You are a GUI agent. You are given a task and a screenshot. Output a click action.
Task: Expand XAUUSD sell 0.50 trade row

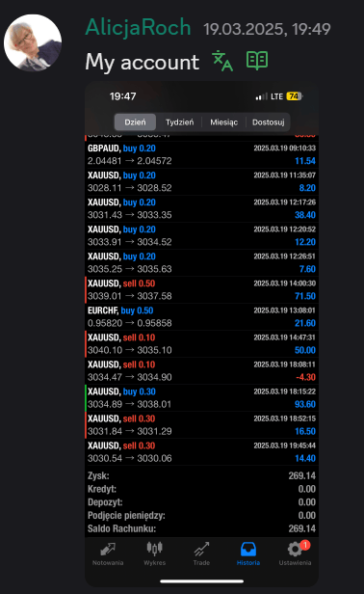click(x=201, y=290)
